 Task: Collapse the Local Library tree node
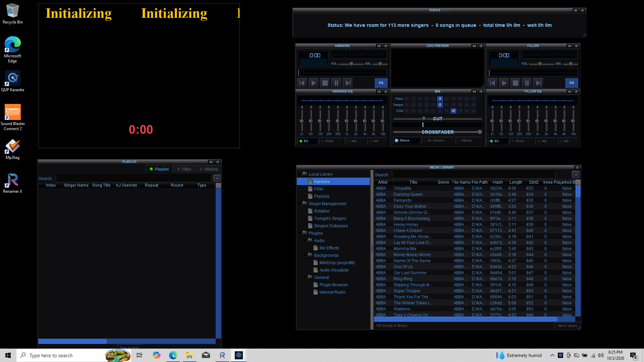[300, 174]
